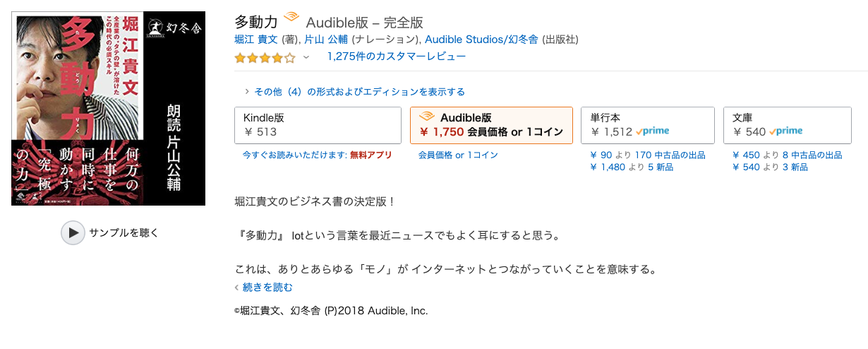Click the four-star rating icon
Image resolution: width=868 pixels, height=349 pixels.
[265, 57]
